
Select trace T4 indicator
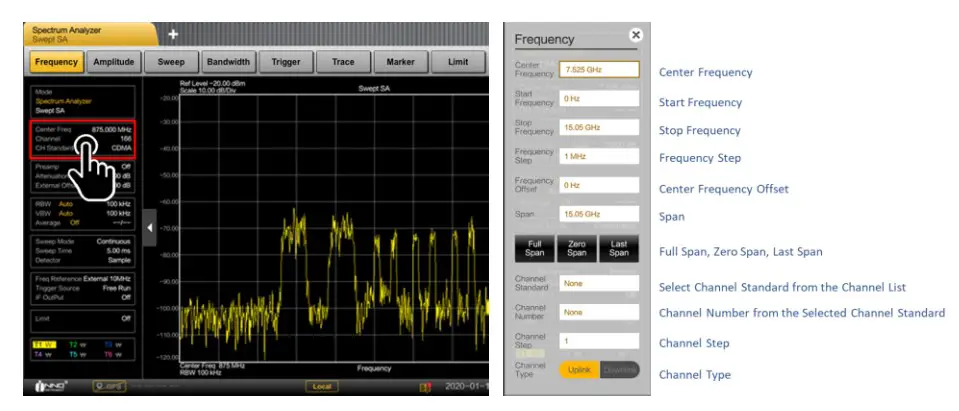(x=43, y=354)
